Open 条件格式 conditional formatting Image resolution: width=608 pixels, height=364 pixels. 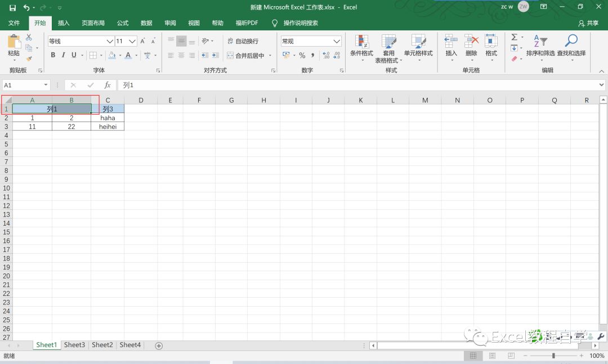(x=361, y=45)
